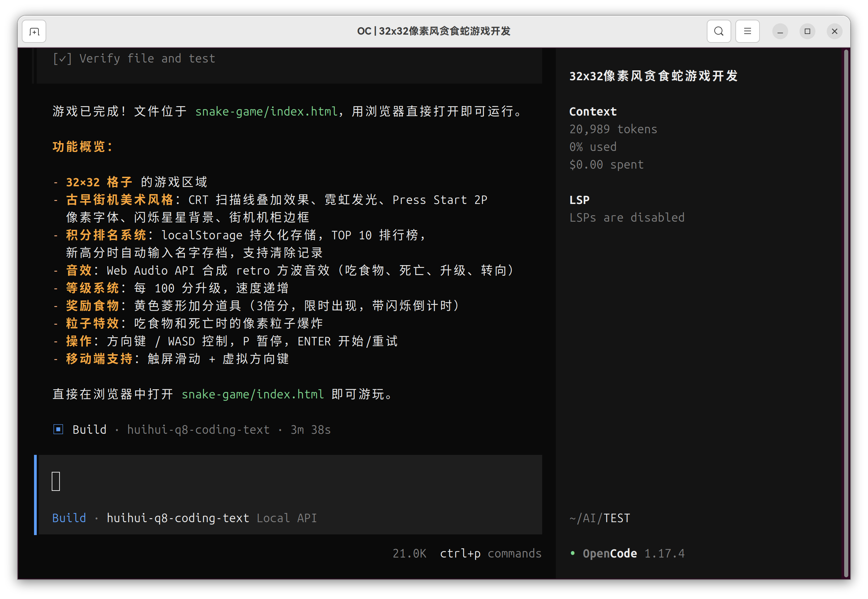Click the 0% used value

coord(593,147)
